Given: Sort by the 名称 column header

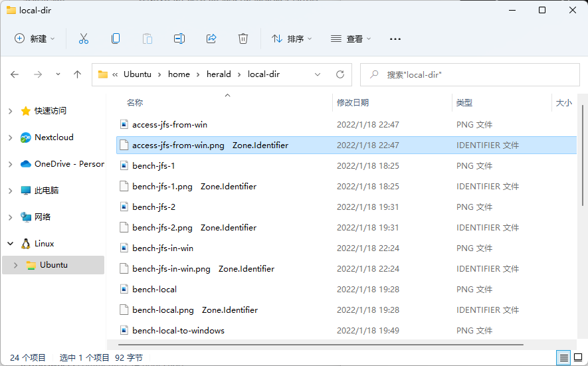Looking at the screenshot, I should 135,102.
